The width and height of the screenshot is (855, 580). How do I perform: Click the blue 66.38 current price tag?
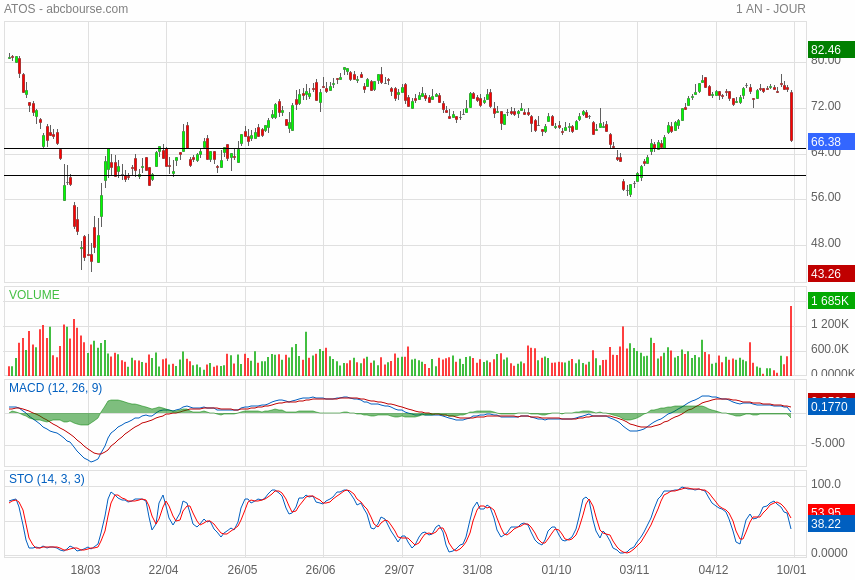click(831, 142)
